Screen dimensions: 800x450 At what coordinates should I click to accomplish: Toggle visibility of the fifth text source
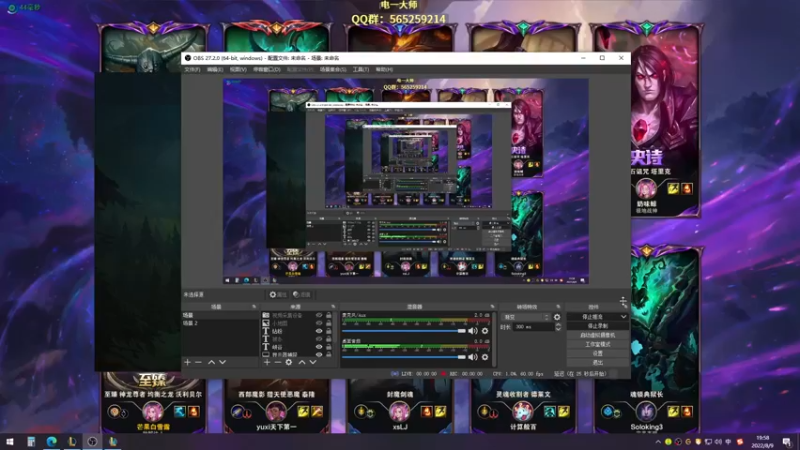coord(319,347)
